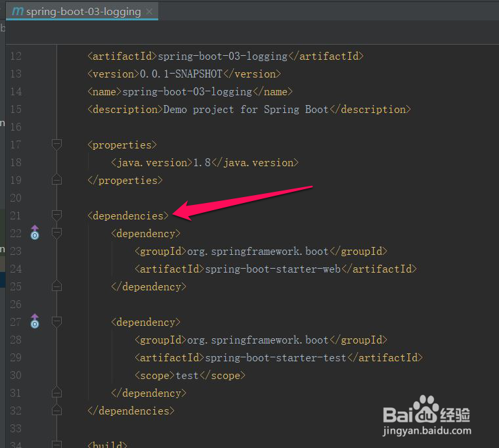Click the opening dependencies tag
This screenshot has width=499, height=448.
click(128, 216)
